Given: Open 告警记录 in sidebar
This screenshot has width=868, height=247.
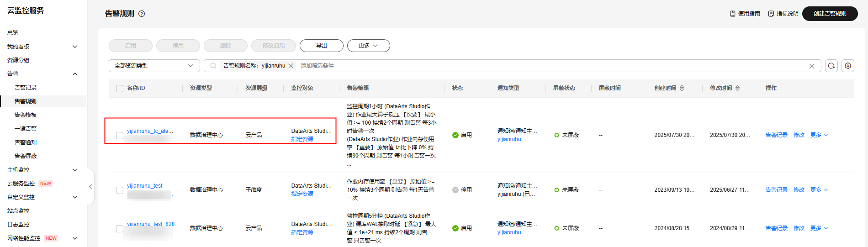Looking at the screenshot, I should click(26, 88).
